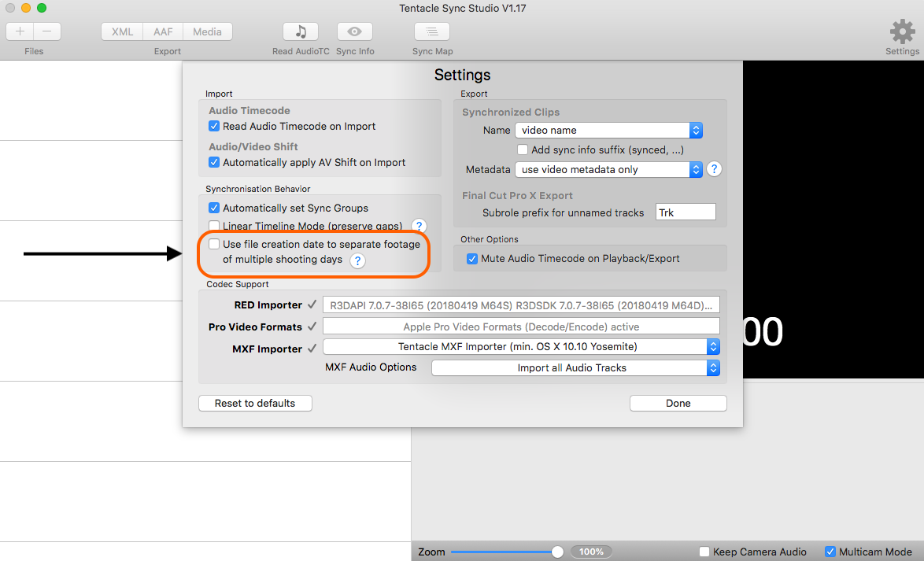Open the Metadata dropdown
This screenshot has width=924, height=561.
click(x=608, y=170)
